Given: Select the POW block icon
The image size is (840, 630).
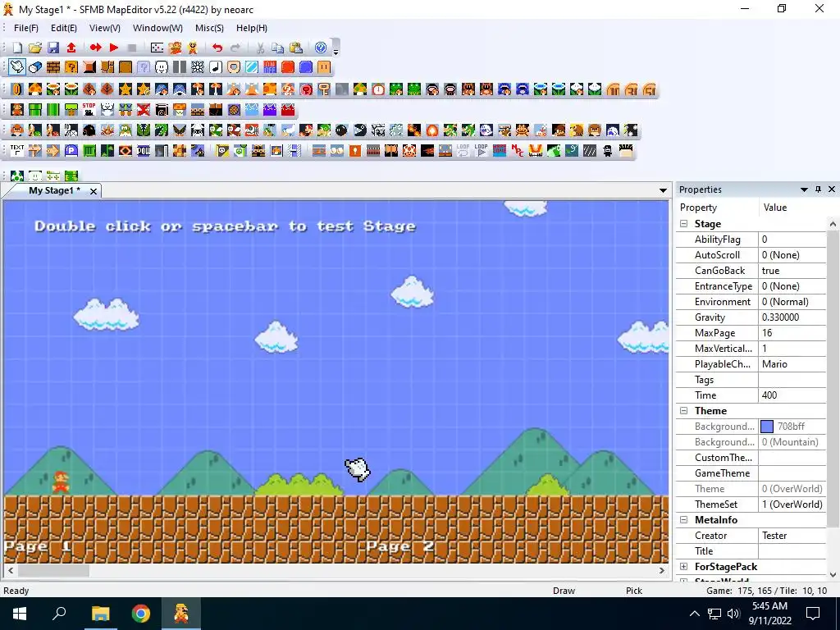Looking at the screenshot, I should [x=144, y=151].
